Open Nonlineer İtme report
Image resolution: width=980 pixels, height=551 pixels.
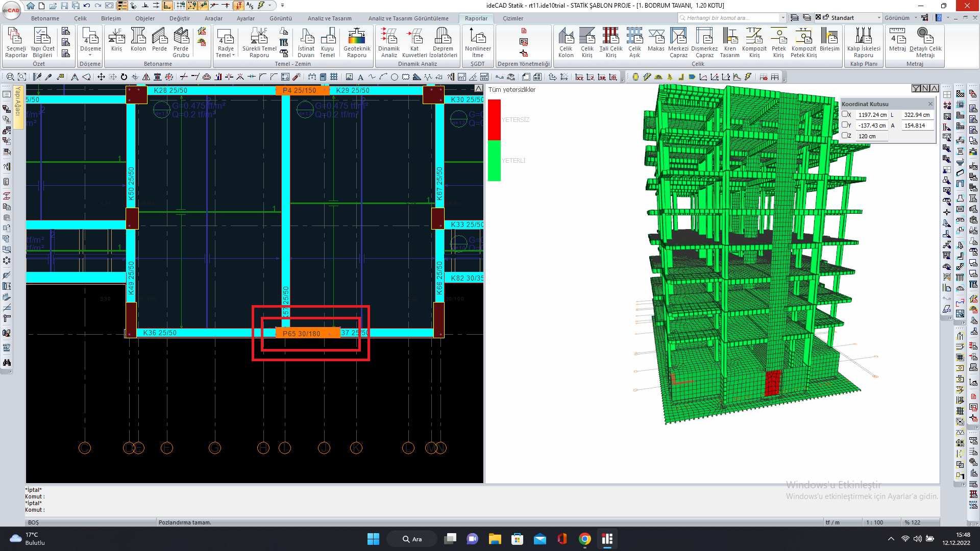click(x=478, y=43)
